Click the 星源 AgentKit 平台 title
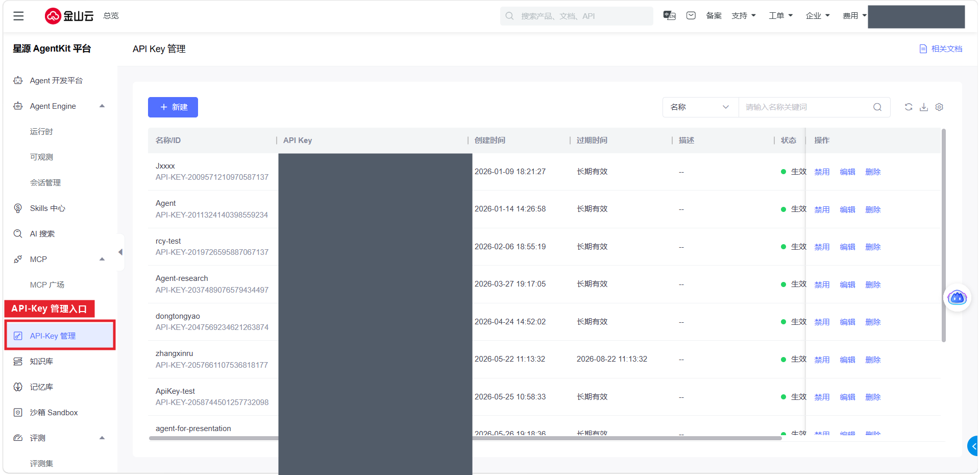Screen dimensions: 980x475 coord(52,49)
